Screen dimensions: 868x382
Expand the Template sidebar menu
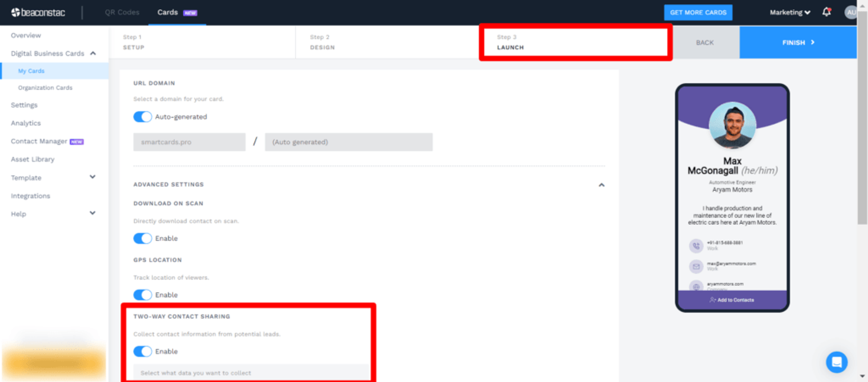92,177
